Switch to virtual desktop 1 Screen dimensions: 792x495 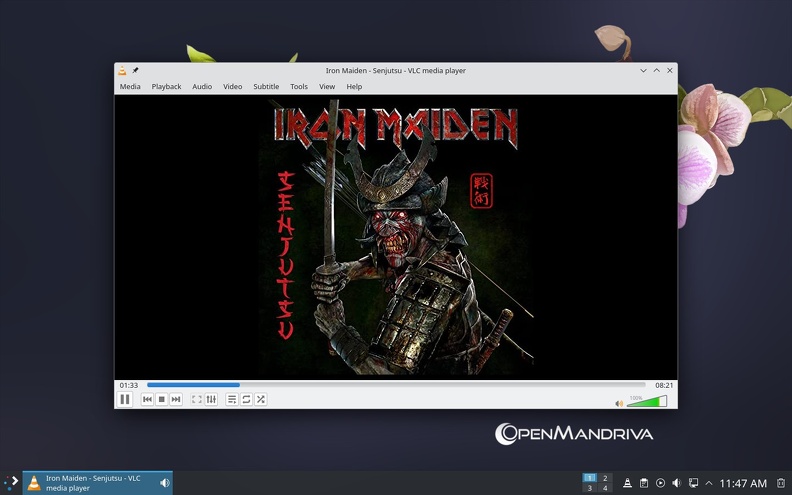(x=589, y=477)
